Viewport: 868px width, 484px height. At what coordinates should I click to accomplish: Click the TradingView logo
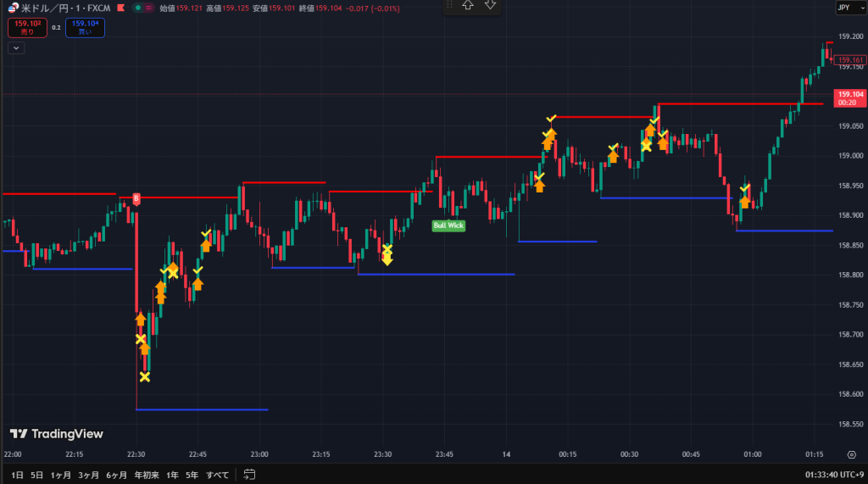point(57,434)
